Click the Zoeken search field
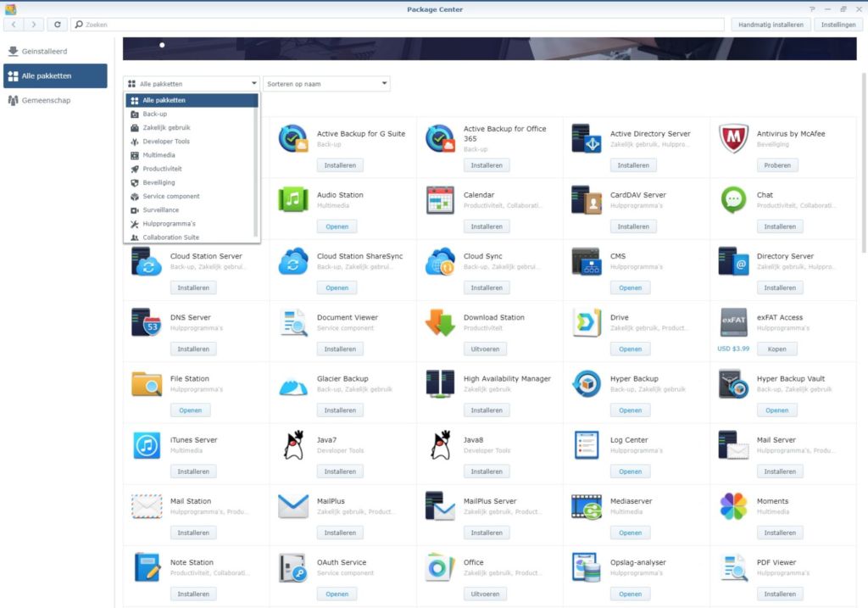This screenshot has height=608, width=868. point(398,25)
